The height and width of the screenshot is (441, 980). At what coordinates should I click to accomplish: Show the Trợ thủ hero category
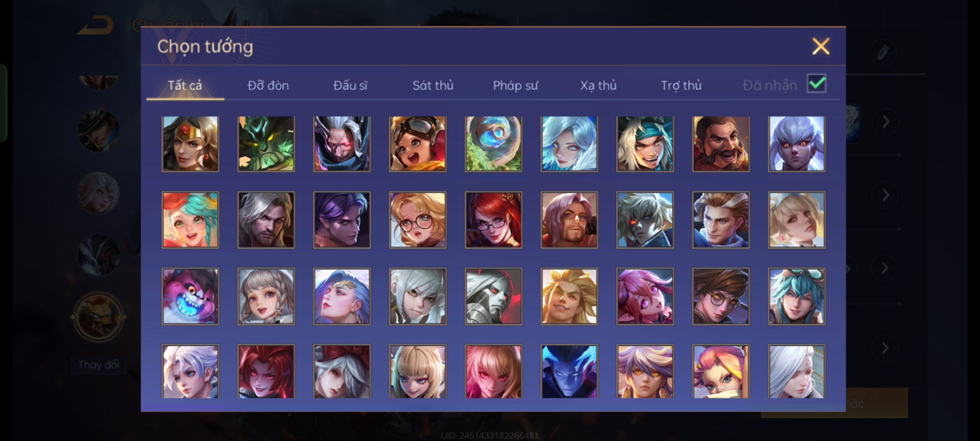(x=681, y=85)
